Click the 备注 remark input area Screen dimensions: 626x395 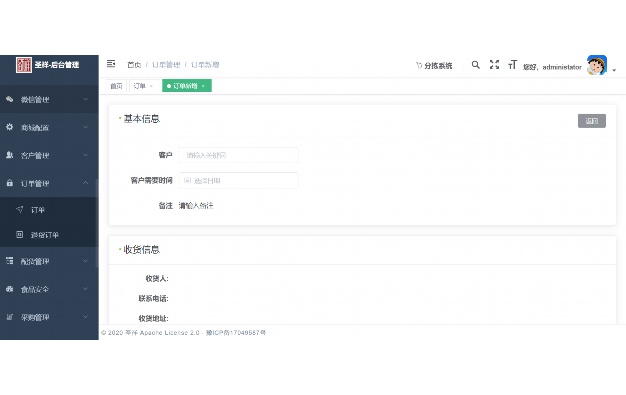[196, 206]
